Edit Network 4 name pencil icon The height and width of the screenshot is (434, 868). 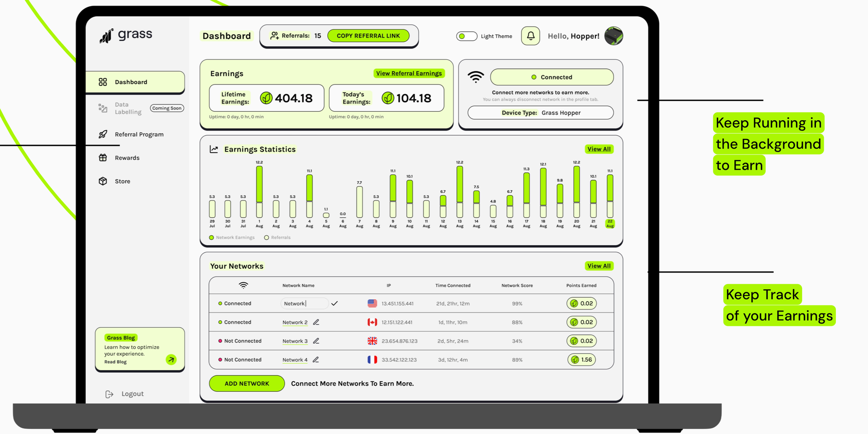tap(316, 359)
